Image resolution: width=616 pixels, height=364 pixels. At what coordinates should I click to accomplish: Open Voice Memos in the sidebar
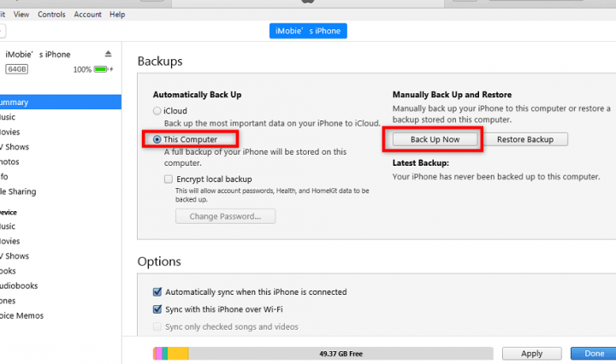(x=21, y=316)
